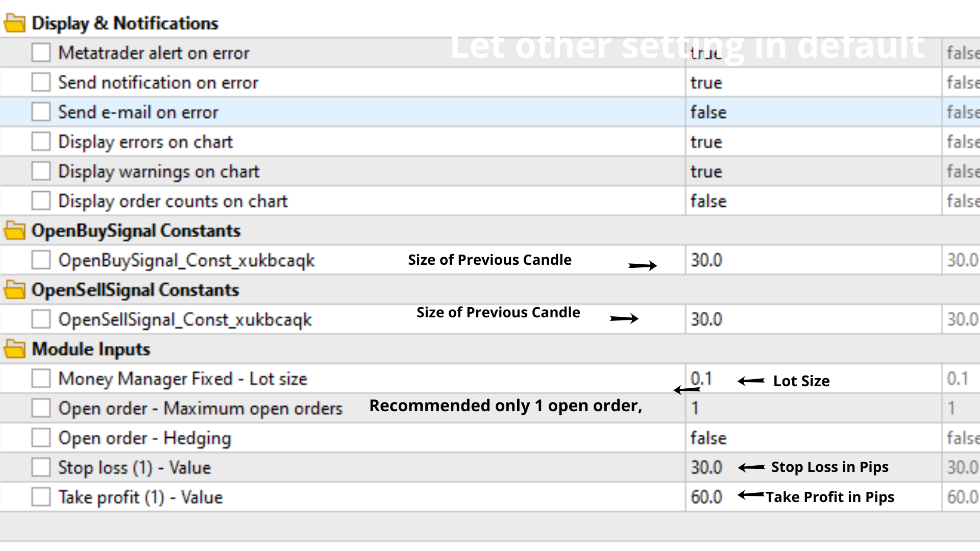
Task: Select the OpenSellSignal_Const_xukbcaqk parameter name
Action: (x=185, y=319)
